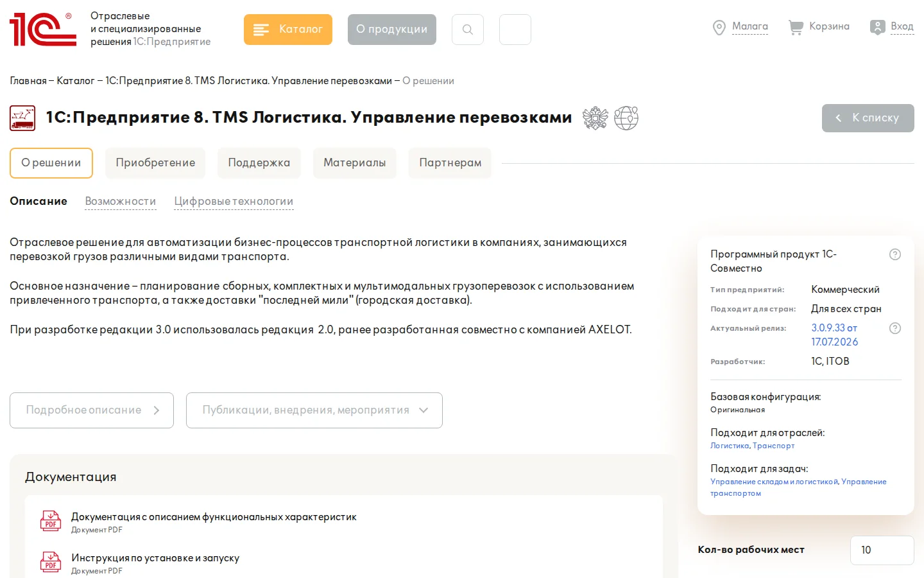Open the Цифровые технологии sub-tab

click(x=234, y=202)
